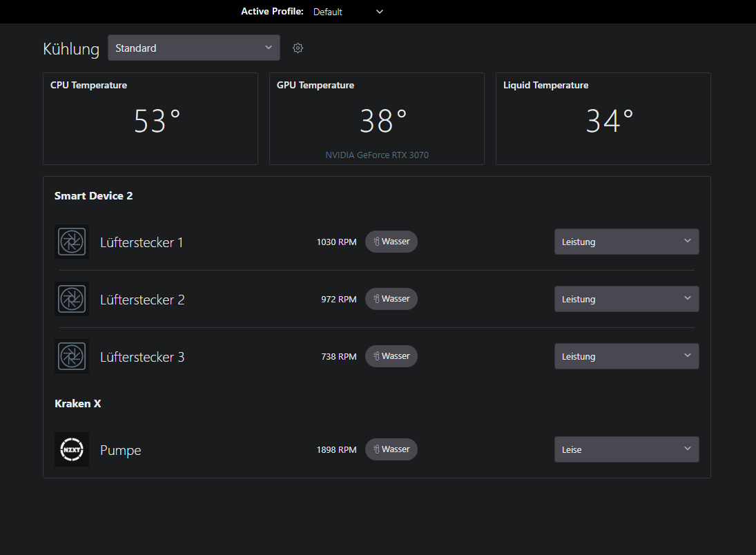
Task: Click the Lüfterstecker 1 fan icon
Action: 72,242
